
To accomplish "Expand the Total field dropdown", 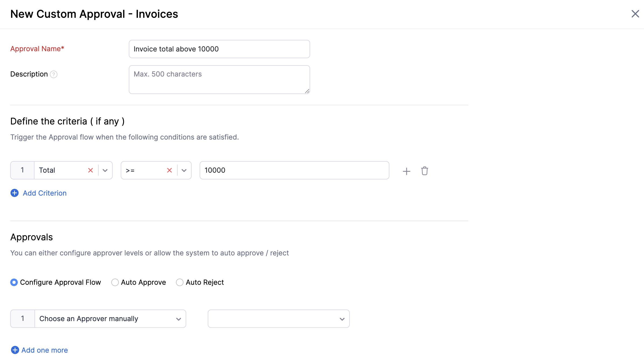I will click(105, 170).
